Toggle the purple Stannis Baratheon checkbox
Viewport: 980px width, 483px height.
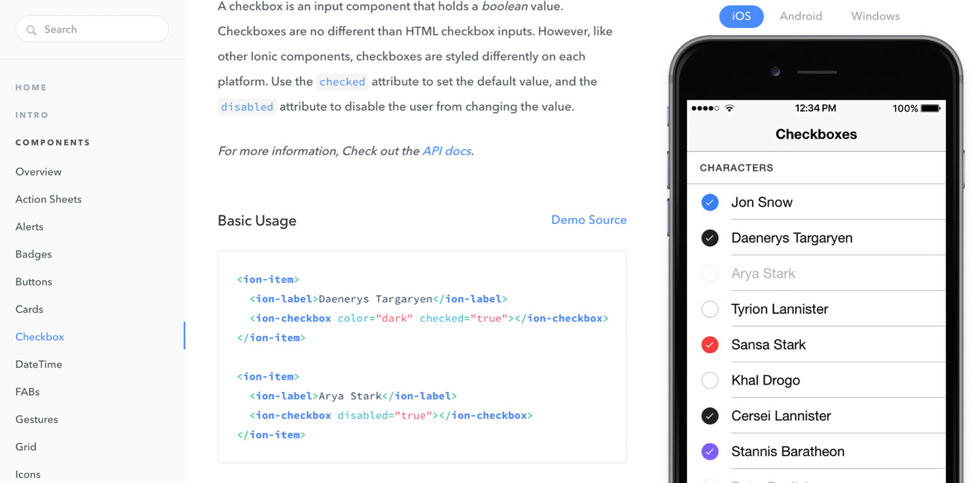(710, 451)
